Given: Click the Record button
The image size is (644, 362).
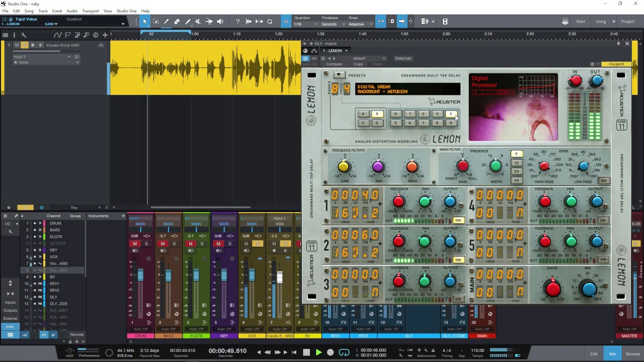Looking at the screenshot, I should (330, 352).
